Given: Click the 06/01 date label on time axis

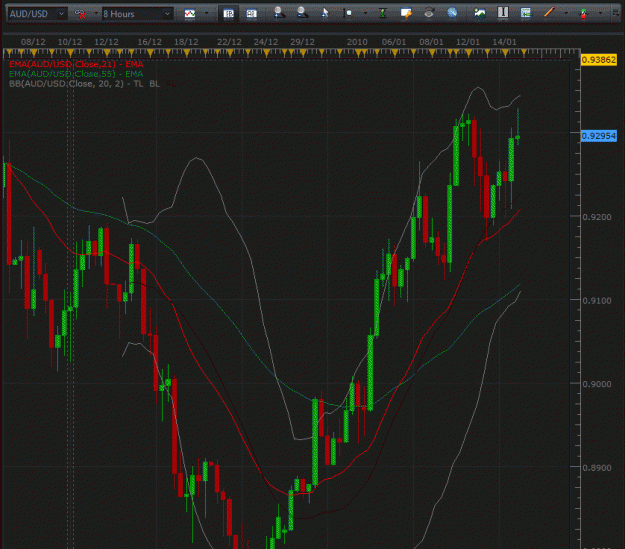Looking at the screenshot, I should (394, 42).
